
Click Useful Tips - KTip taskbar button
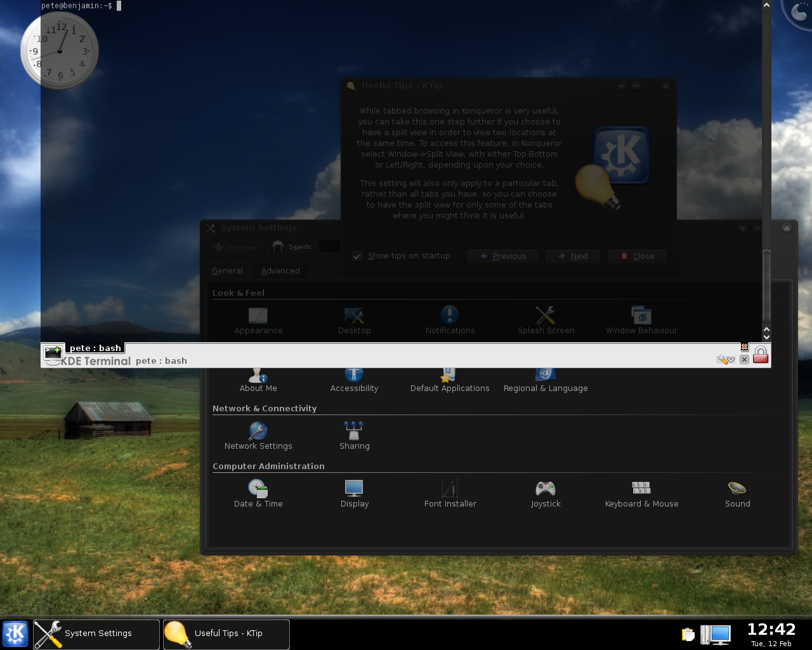[226, 633]
